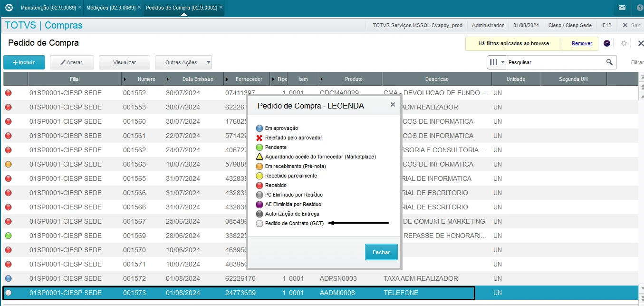Expand the Outras Ações dropdown
Screen dimensions: 644x306
[208, 62]
